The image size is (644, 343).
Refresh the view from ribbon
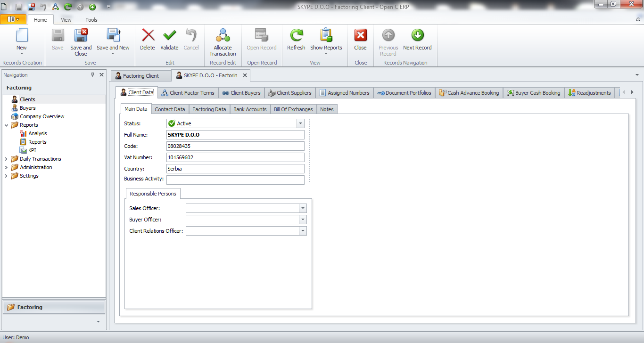pos(296,39)
